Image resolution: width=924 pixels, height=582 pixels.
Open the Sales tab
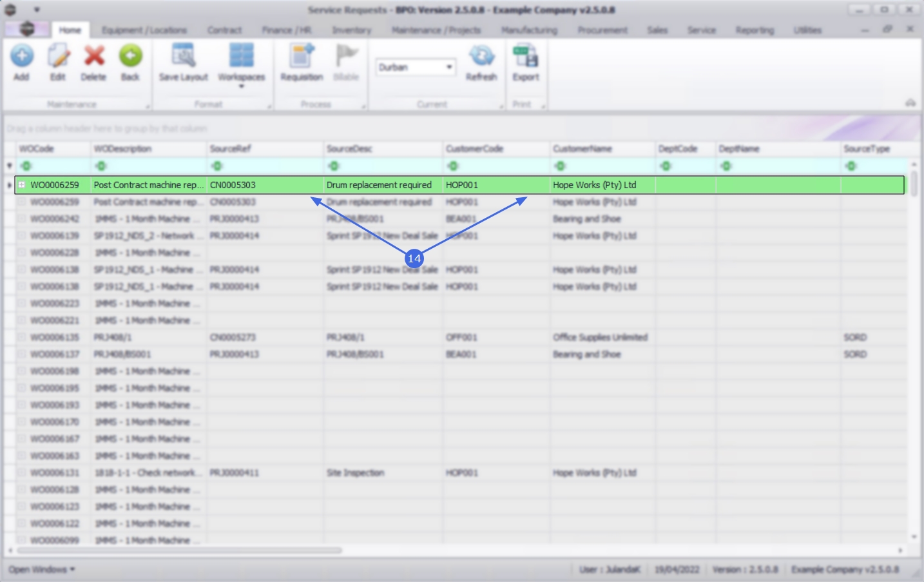click(657, 30)
